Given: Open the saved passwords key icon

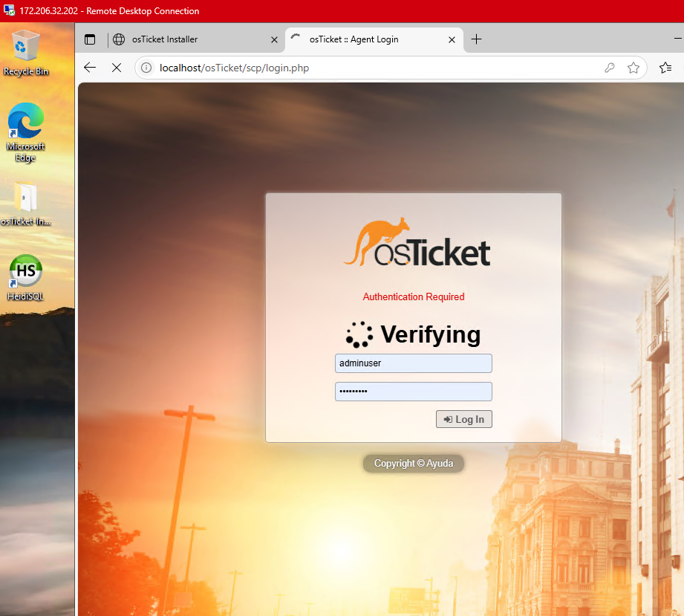Looking at the screenshot, I should point(610,68).
